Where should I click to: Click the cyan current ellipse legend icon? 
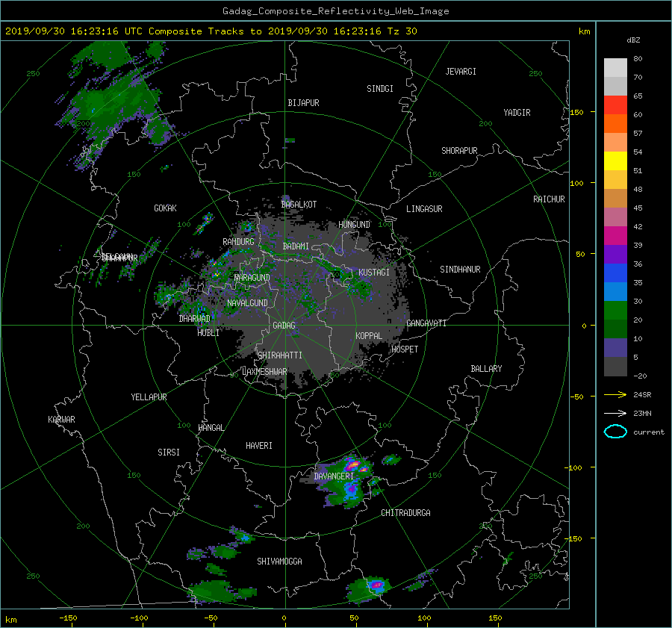click(x=615, y=432)
